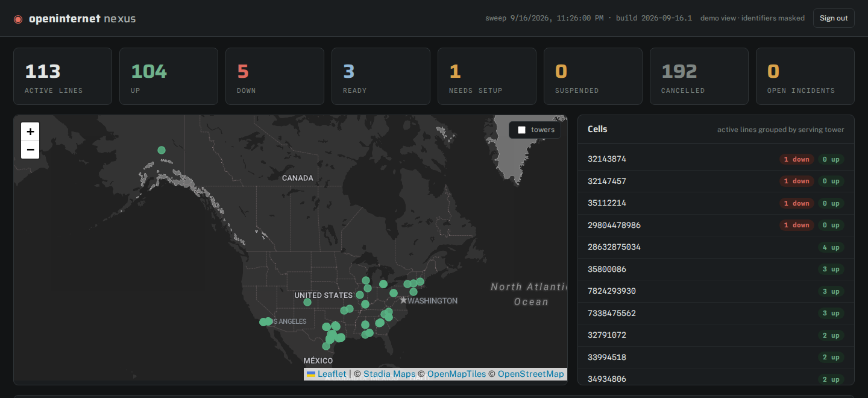Click the 1 down badge for 32143874

tap(796, 159)
